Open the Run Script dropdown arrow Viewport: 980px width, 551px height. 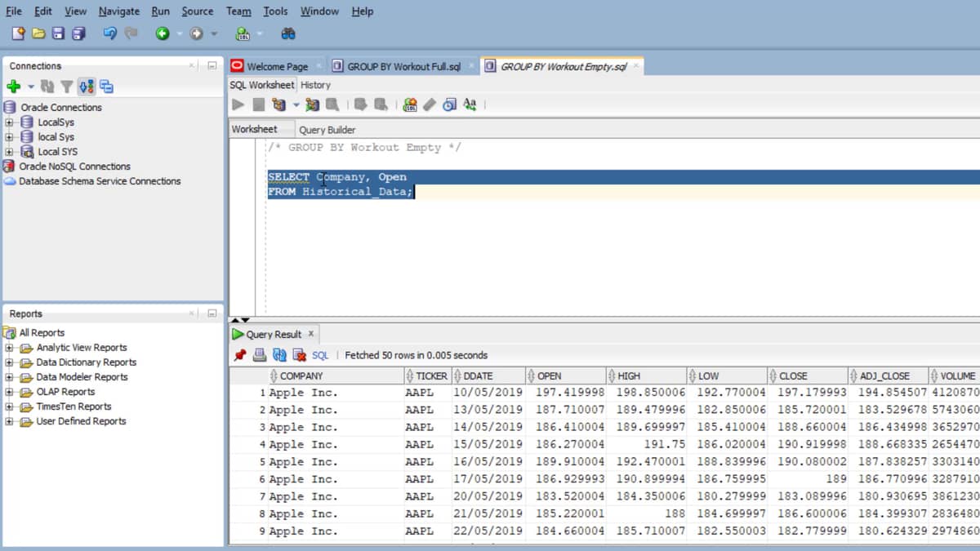[x=296, y=104]
